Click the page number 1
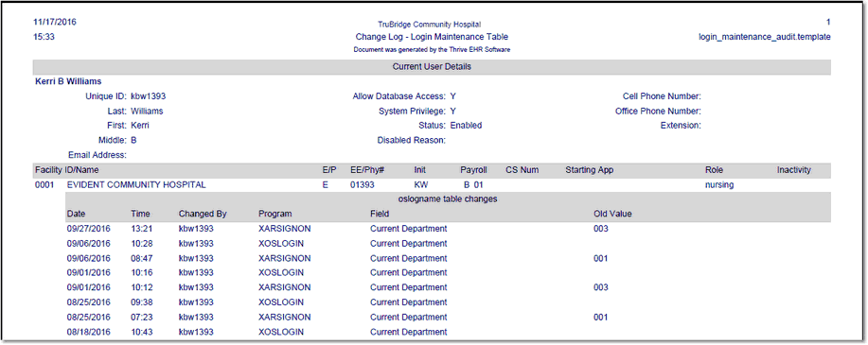Screen dimensions: 868x345 point(828,23)
